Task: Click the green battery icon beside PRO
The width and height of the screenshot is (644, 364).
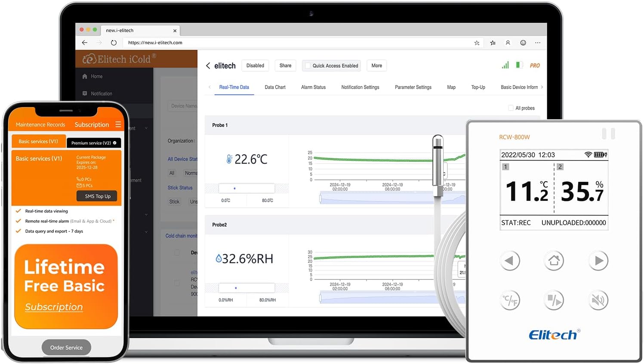Action: click(x=519, y=65)
